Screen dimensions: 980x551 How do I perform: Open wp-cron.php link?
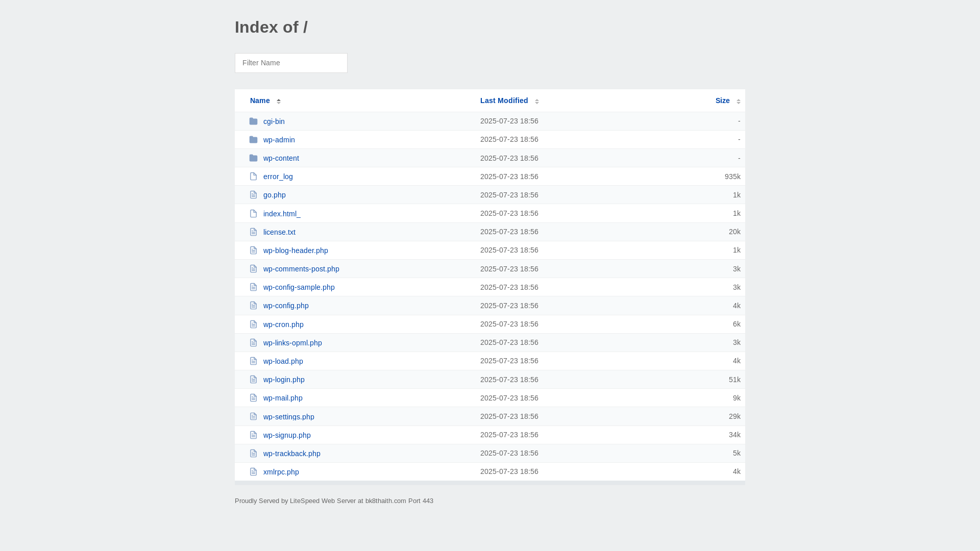(283, 324)
